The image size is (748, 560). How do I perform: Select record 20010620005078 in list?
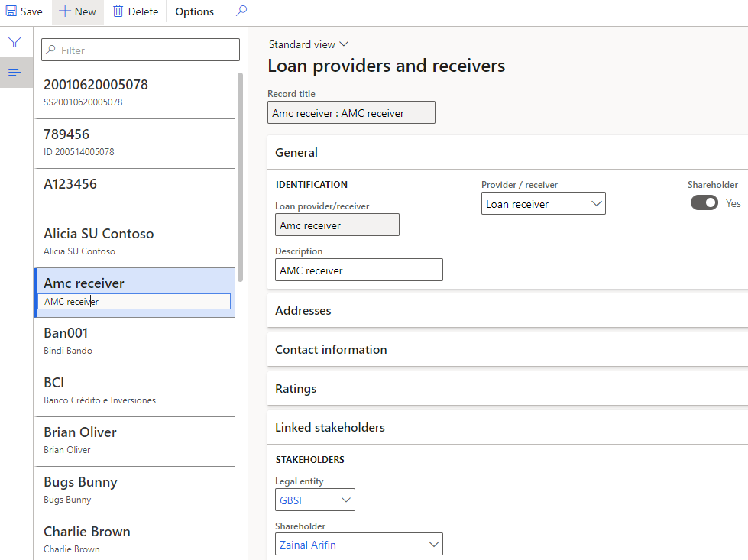(x=134, y=93)
